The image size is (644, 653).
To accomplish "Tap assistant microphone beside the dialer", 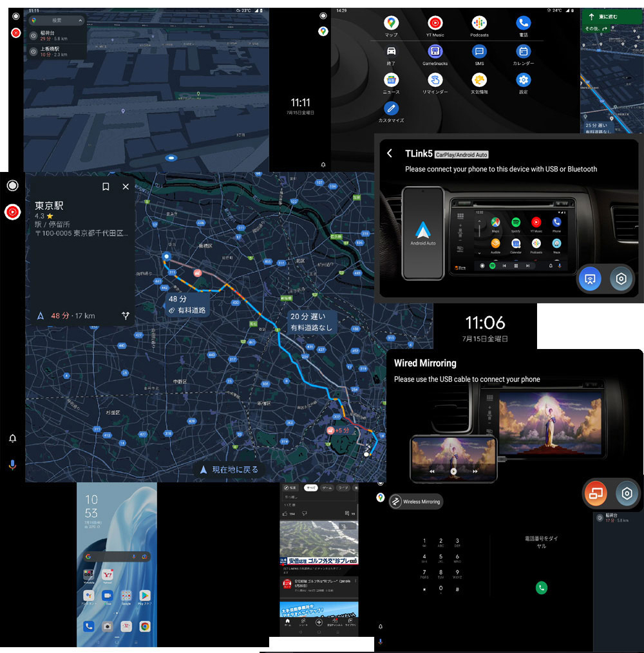I will (x=381, y=642).
